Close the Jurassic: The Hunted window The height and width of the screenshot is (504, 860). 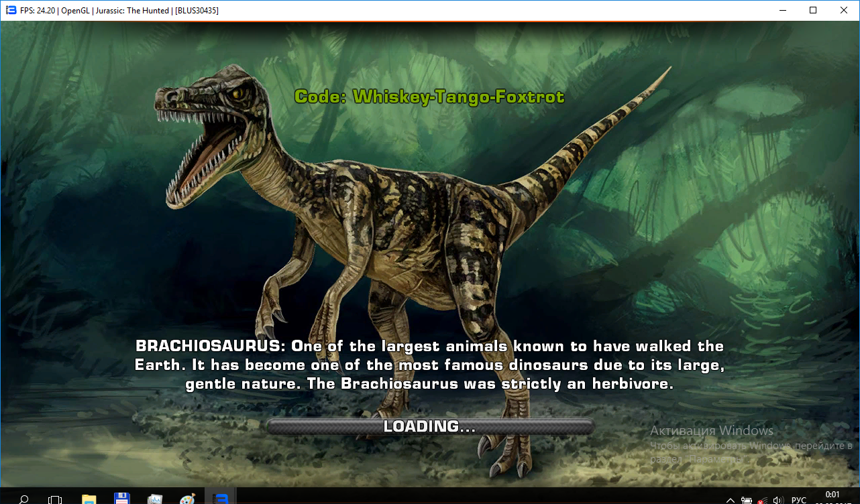844,10
